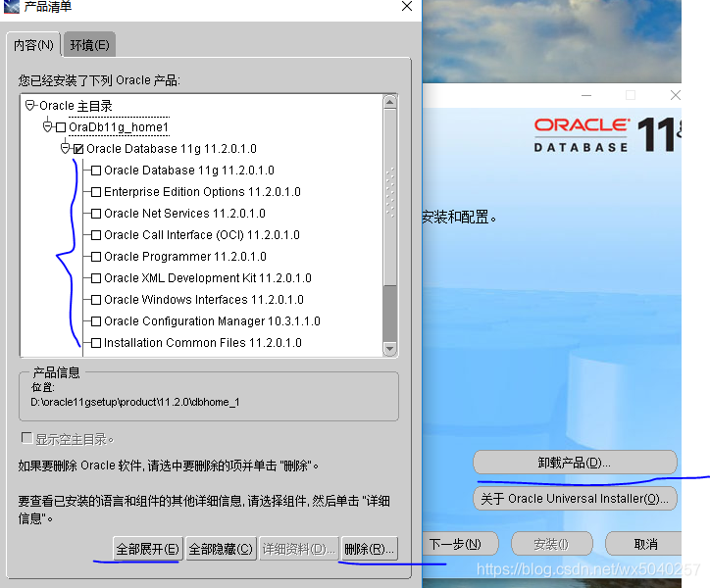Open 关于 Oracle Universal Installer(O)...
This screenshot has height=588, width=710.
click(x=575, y=499)
